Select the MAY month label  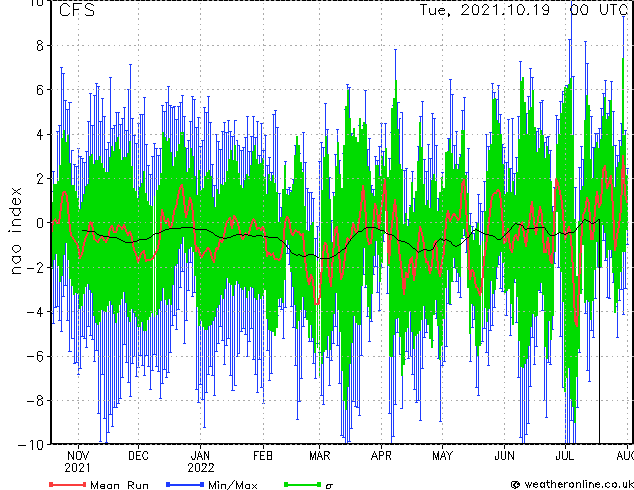[x=442, y=454]
